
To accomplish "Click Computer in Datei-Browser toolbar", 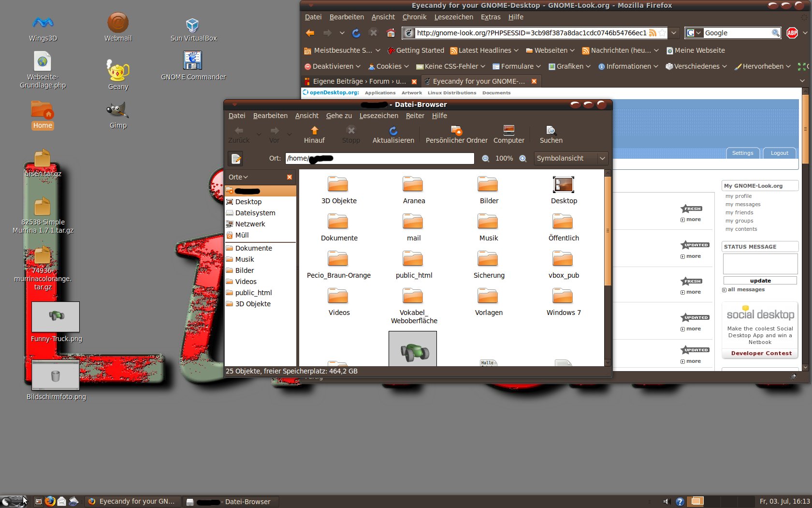I will tap(508, 134).
